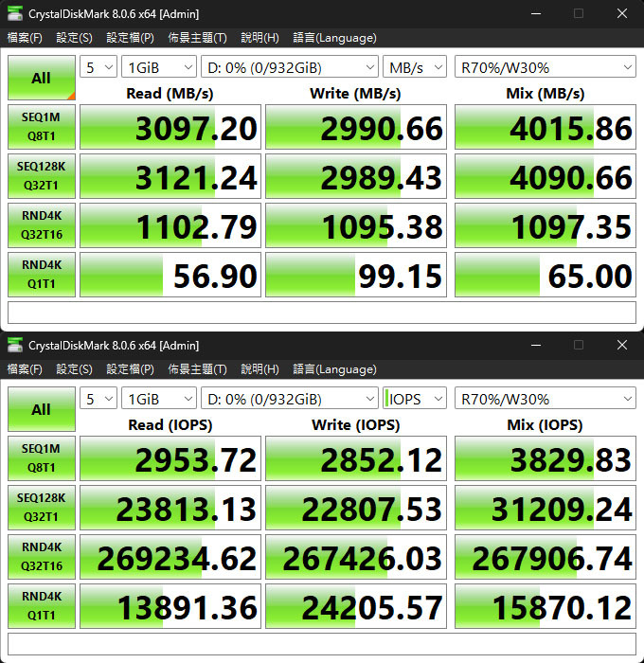Click the 22807.53 write IOPS cell

tap(356, 508)
